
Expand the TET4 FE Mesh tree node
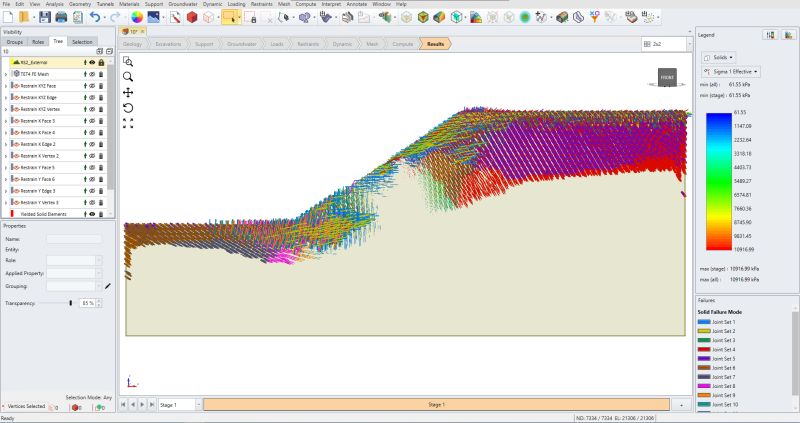click(6, 74)
